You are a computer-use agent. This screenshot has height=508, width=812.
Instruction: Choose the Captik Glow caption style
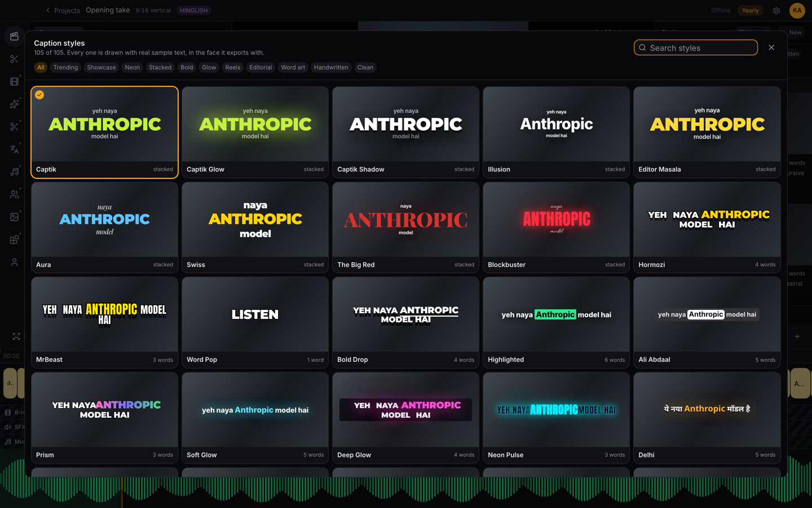coord(255,132)
